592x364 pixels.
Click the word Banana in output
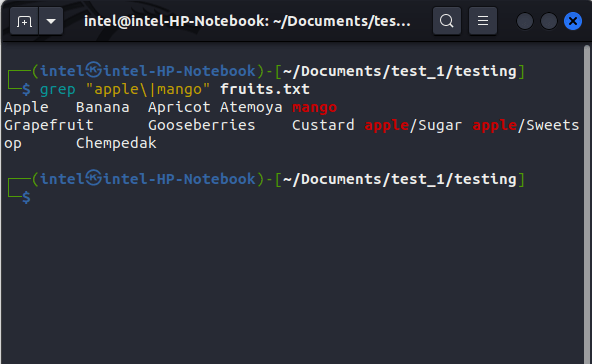coord(103,107)
